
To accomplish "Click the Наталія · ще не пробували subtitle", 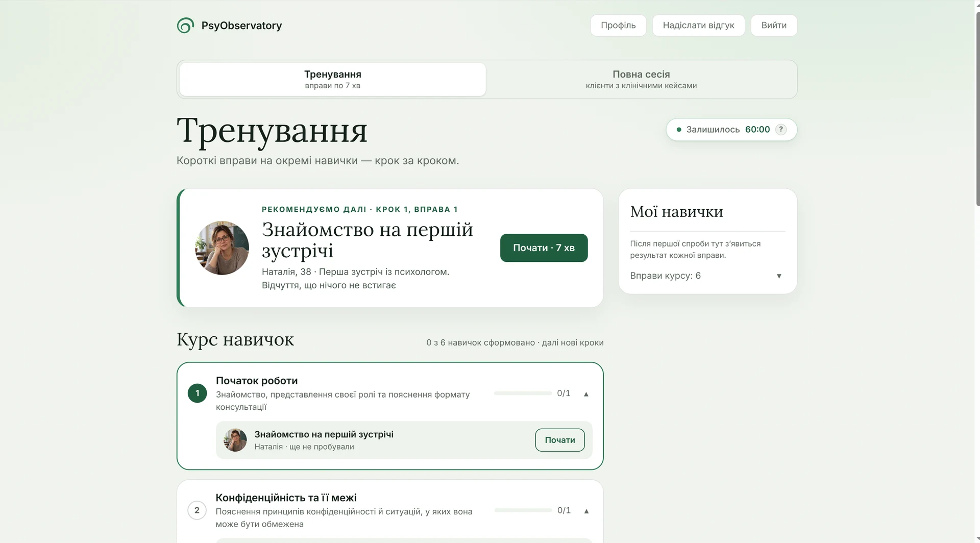I will [x=304, y=447].
